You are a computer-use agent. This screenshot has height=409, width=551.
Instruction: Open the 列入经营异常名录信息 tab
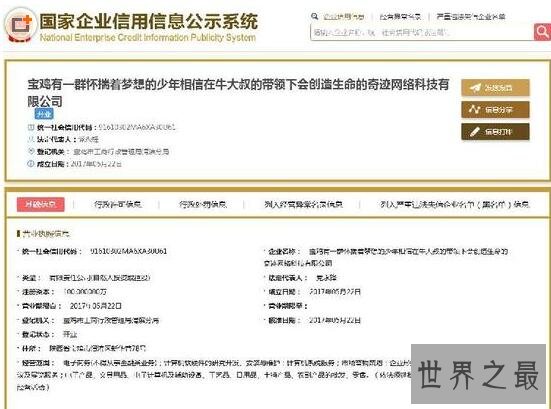tap(303, 204)
